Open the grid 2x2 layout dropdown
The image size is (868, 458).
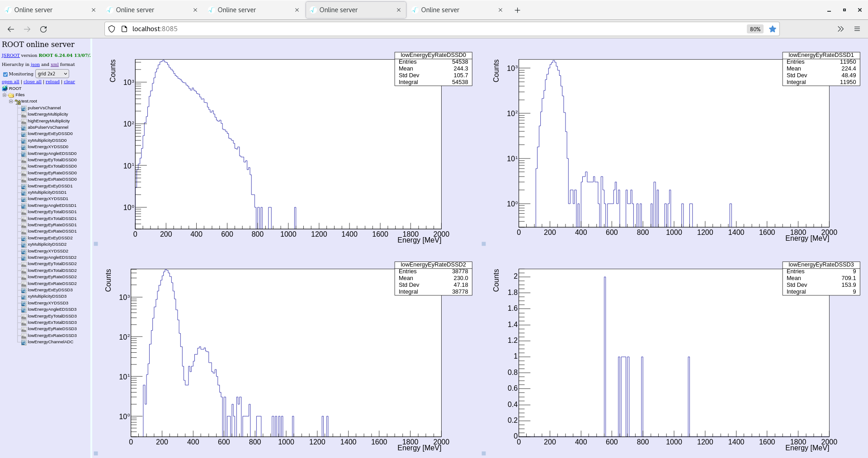pyautogui.click(x=52, y=74)
